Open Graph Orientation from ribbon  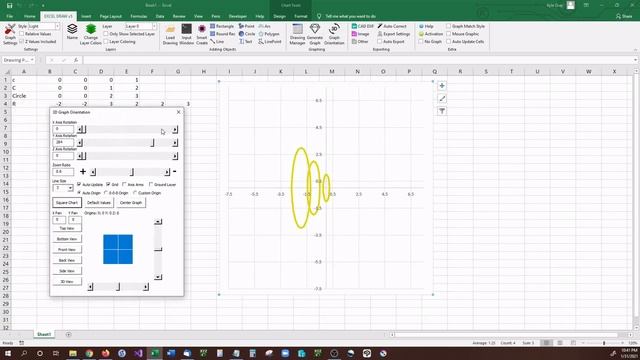[334, 34]
